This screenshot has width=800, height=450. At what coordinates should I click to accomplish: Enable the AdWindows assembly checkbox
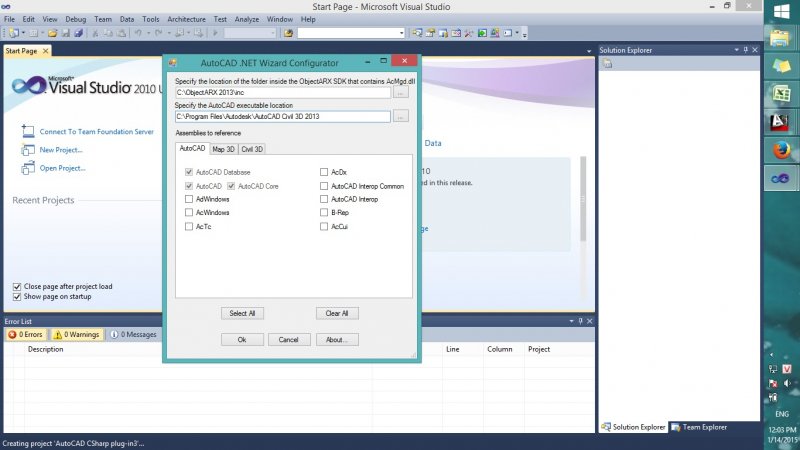pyautogui.click(x=189, y=199)
